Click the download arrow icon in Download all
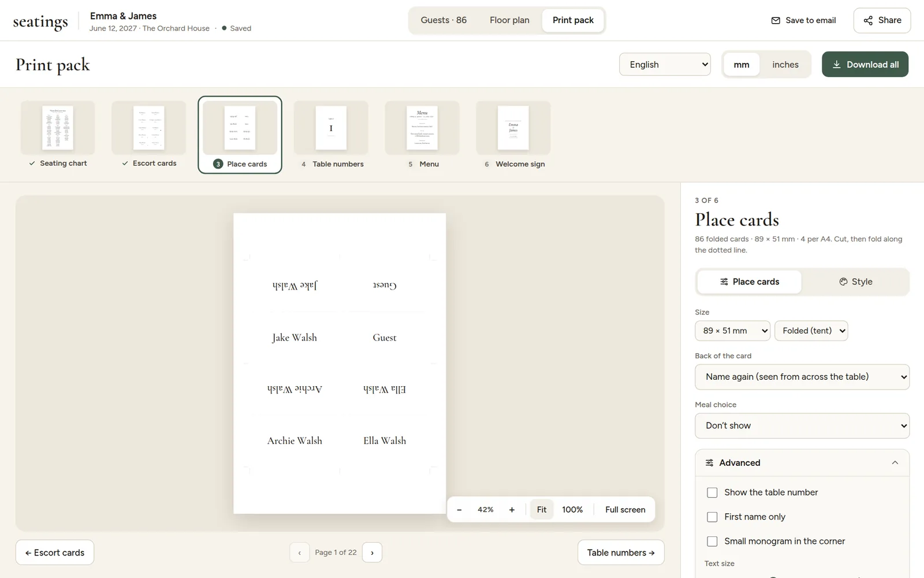The width and height of the screenshot is (924, 578). point(836,65)
